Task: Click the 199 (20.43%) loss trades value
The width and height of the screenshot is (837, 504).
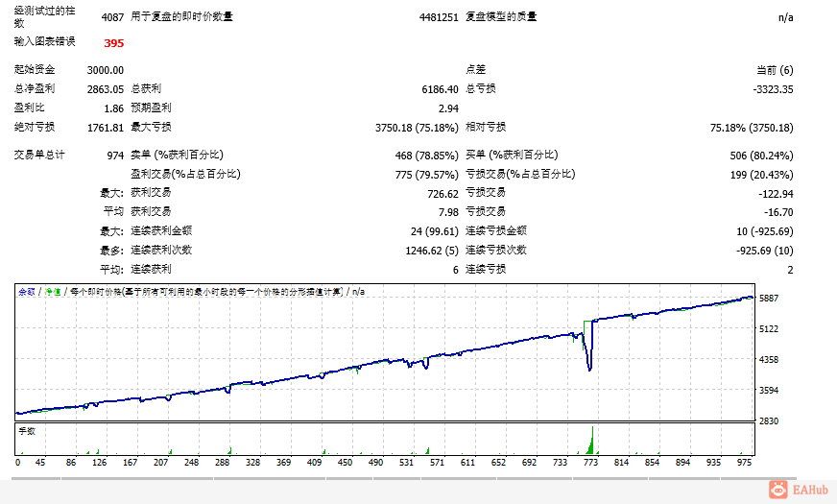Action: tap(761, 175)
